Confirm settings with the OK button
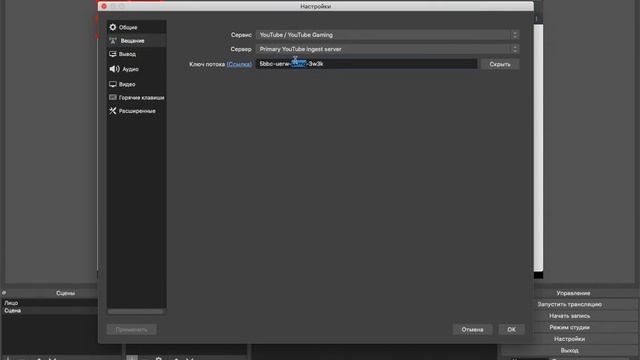 point(511,329)
